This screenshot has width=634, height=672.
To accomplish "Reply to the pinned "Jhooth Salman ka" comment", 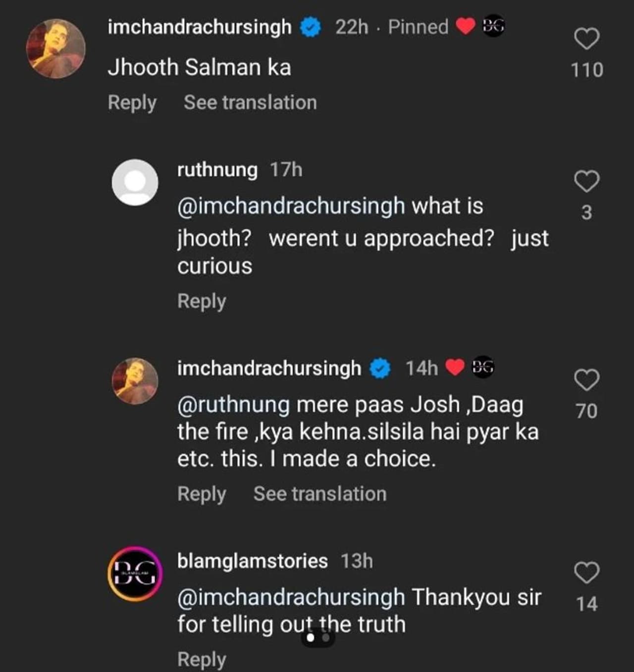I will 132,103.
